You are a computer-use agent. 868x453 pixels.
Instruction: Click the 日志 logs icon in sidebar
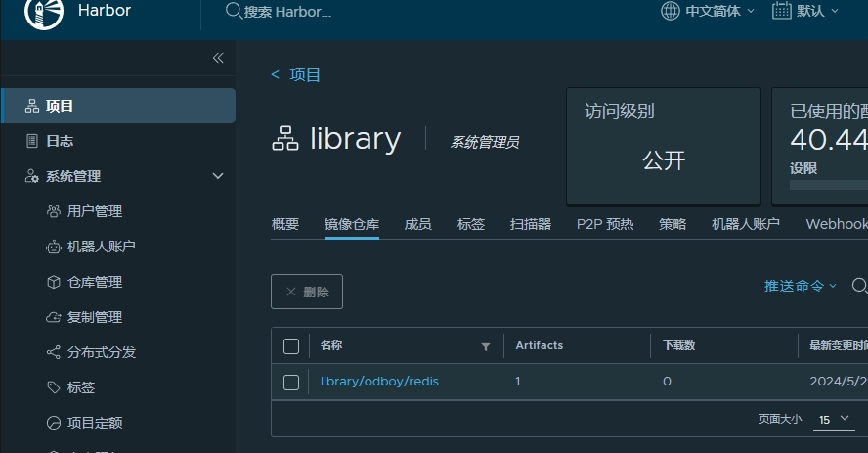32,141
